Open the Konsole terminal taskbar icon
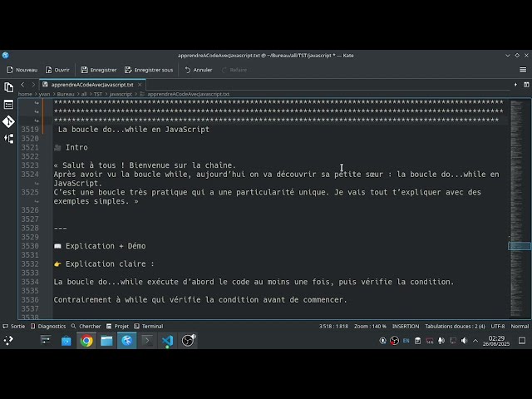This screenshot has width=532, height=399. 147,341
